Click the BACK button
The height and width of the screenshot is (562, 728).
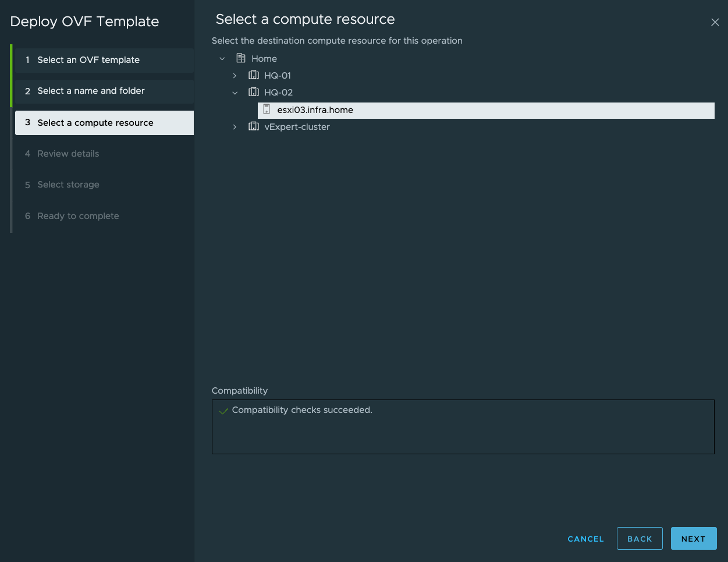click(x=640, y=538)
